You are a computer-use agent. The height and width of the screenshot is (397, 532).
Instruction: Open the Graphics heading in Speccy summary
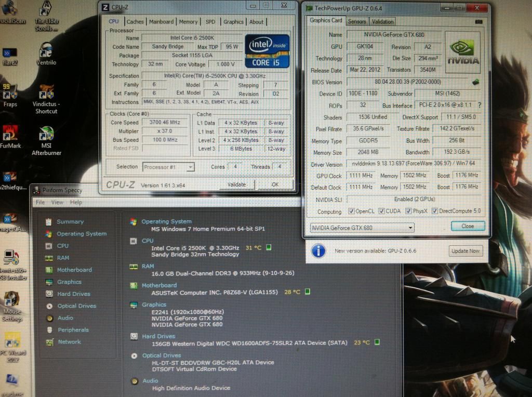coord(154,305)
